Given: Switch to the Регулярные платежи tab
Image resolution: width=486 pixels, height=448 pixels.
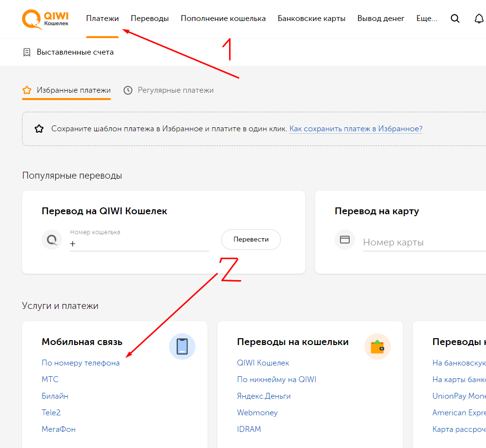Looking at the screenshot, I should pos(175,90).
